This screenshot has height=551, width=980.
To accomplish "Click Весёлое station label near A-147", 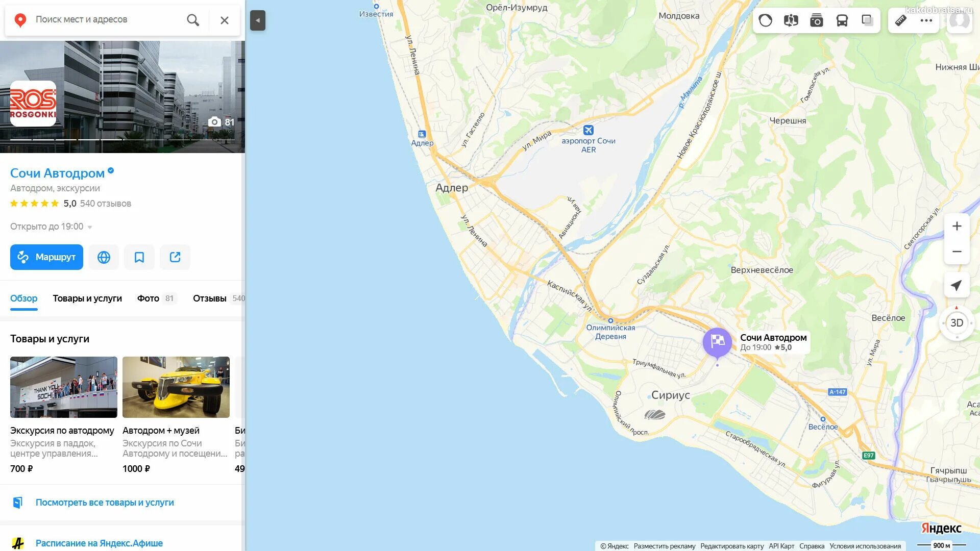I will click(823, 427).
